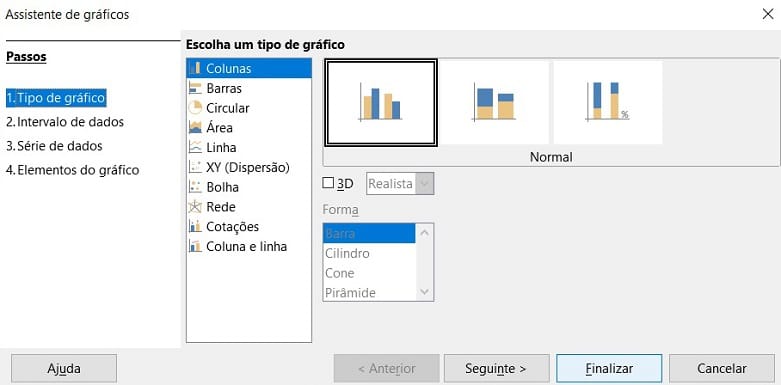Select the percent stacked columns thumbnail
The width and height of the screenshot is (781, 385).
608,103
